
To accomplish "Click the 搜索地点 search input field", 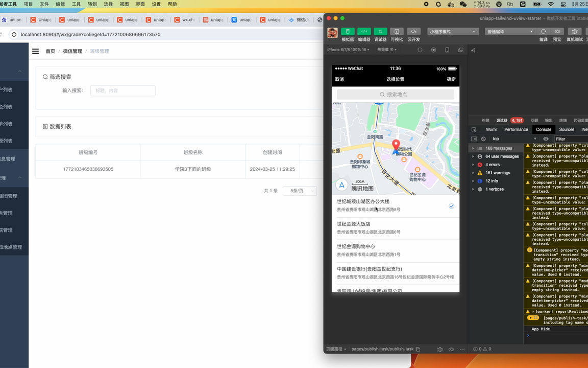I will (x=395, y=94).
